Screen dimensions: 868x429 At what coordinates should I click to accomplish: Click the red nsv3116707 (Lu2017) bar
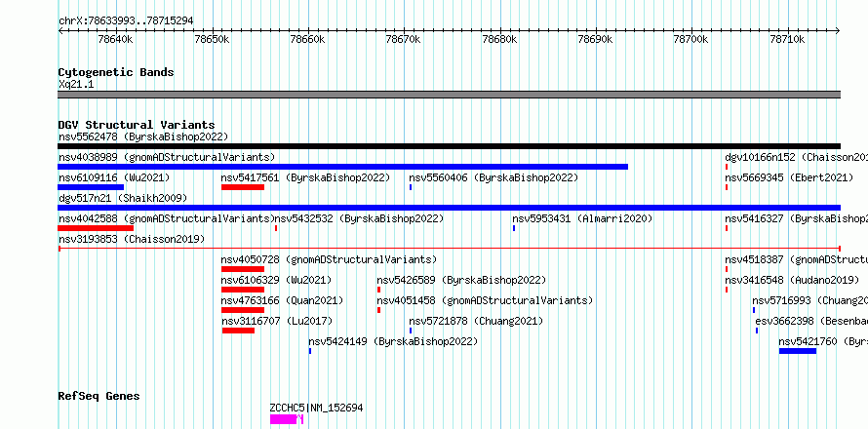[x=238, y=331]
